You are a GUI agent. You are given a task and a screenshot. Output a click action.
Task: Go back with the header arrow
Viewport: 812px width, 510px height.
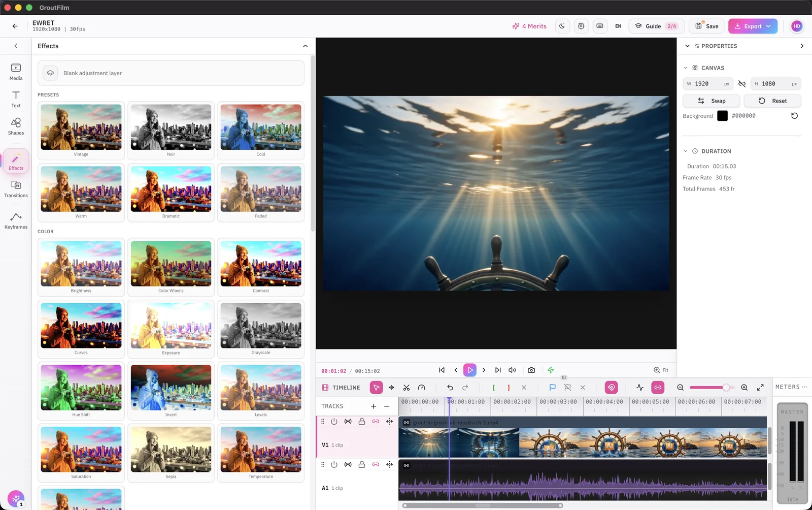(x=15, y=26)
